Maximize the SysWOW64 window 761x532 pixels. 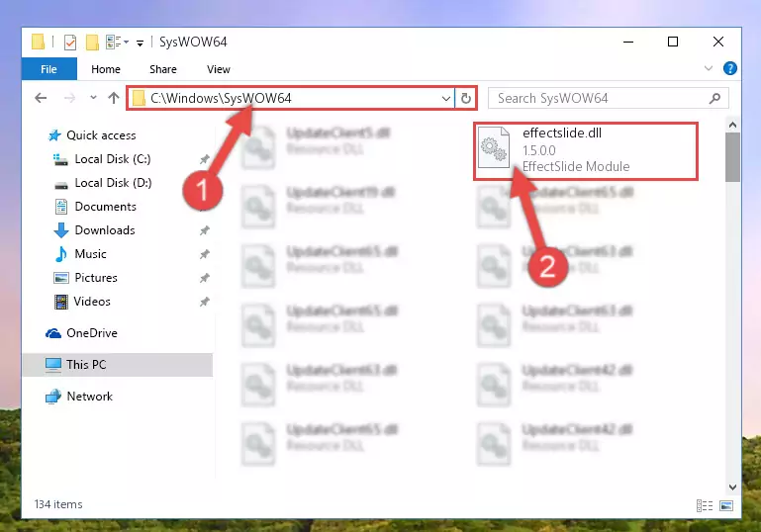(673, 43)
